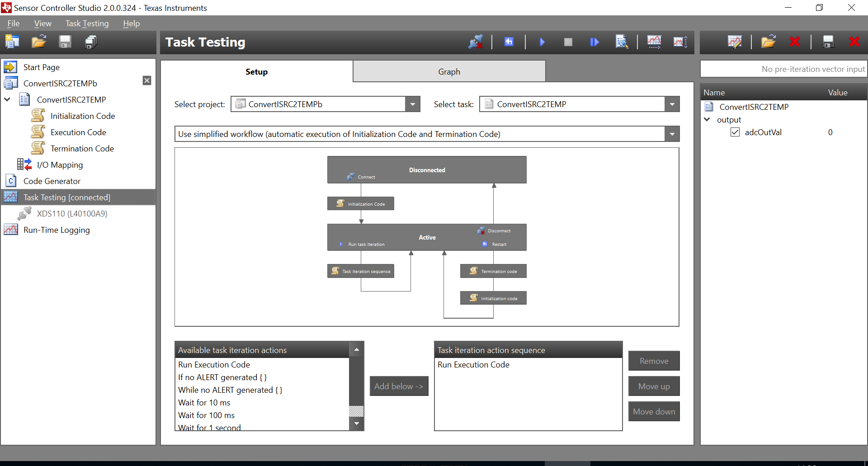
Task: Collapse the ConvertISRC2TEMP task tree node
Action: point(8,99)
